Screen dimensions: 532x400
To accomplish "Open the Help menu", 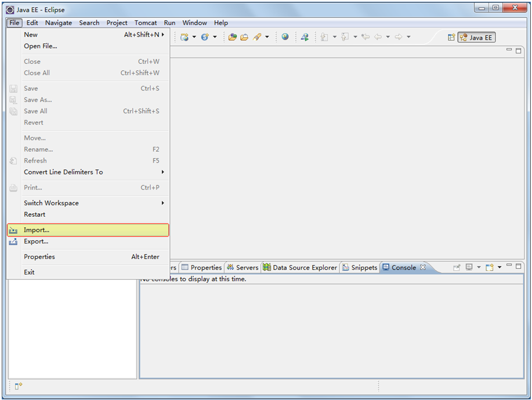I will pyautogui.click(x=221, y=23).
